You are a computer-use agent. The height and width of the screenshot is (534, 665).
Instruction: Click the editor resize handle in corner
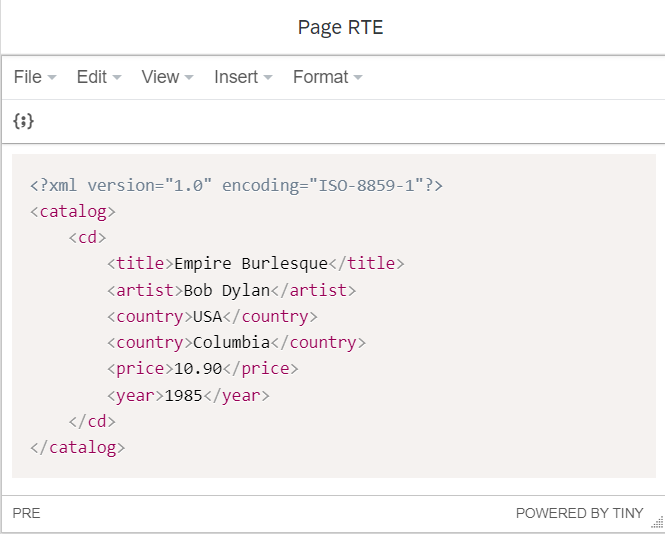[656, 522]
